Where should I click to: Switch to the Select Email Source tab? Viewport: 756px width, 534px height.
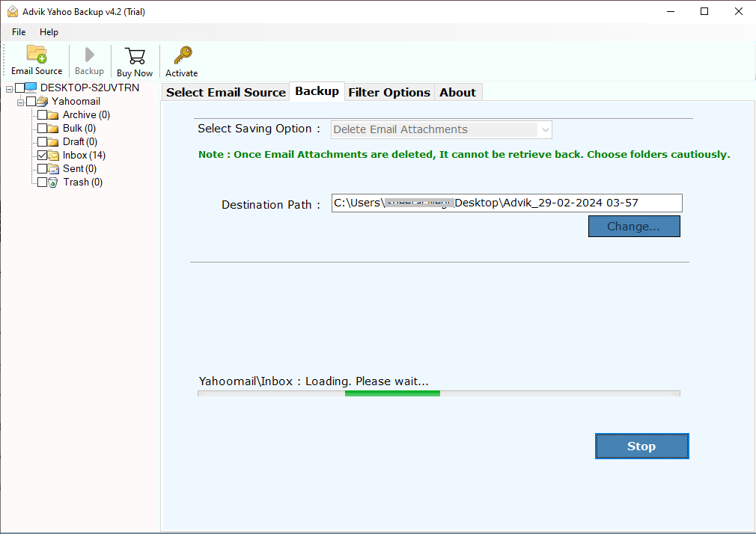pyautogui.click(x=225, y=92)
